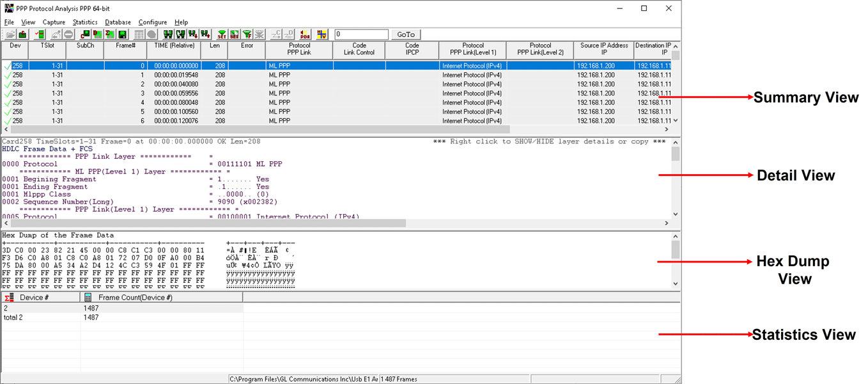This screenshot has height=384, width=868.
Task: Click the calculator icon in the Frame Count header
Action: click(x=88, y=298)
